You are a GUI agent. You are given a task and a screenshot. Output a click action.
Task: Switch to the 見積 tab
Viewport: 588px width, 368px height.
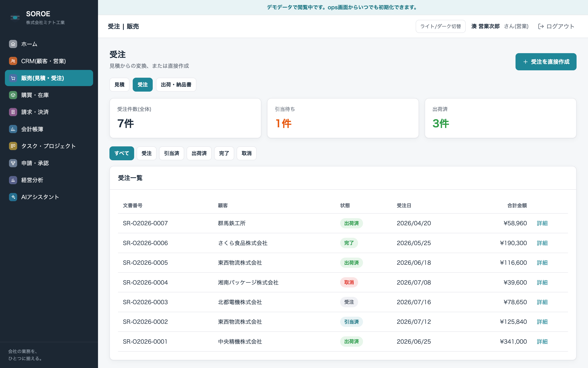coord(119,85)
